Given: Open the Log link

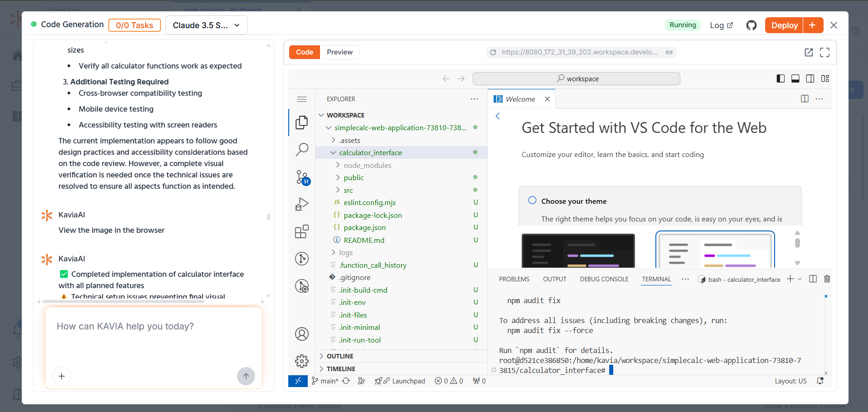Looking at the screenshot, I should pos(721,25).
